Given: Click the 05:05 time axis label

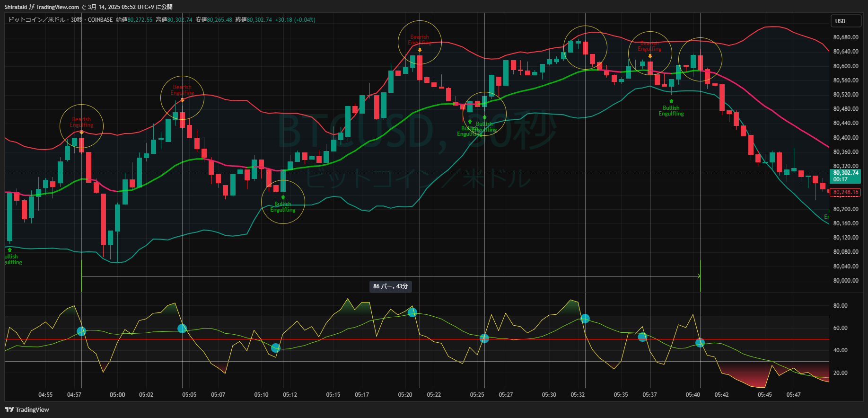Looking at the screenshot, I should pos(189,395).
